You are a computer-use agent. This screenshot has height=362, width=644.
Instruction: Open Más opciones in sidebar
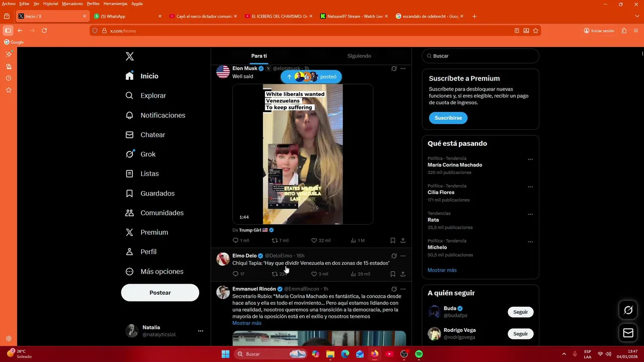click(x=155, y=271)
